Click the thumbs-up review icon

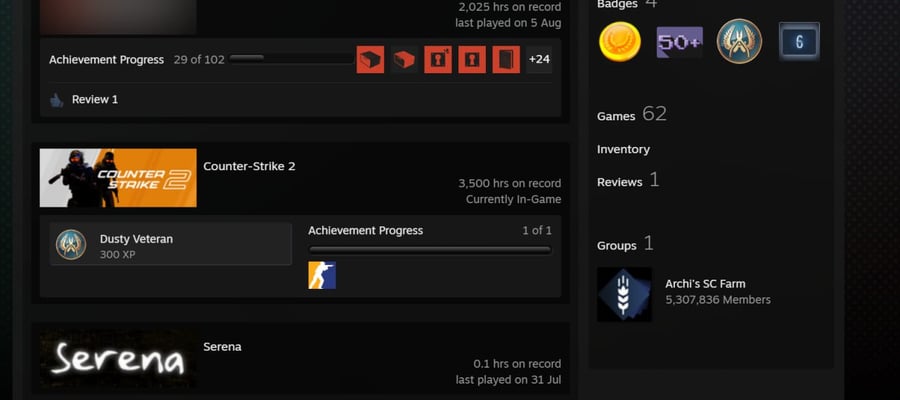coord(56,100)
